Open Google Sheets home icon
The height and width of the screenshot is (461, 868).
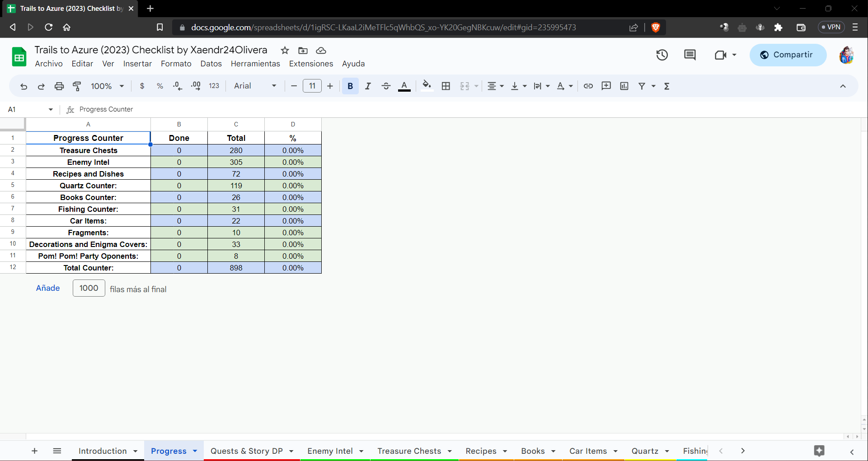click(19, 57)
